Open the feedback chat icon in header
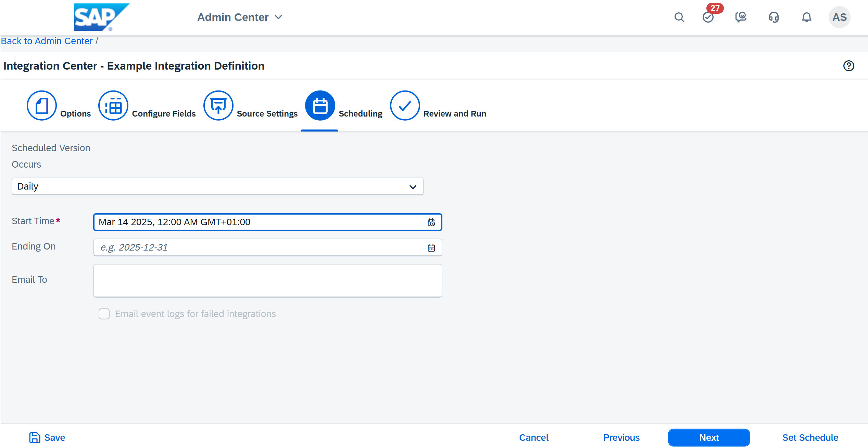 click(741, 17)
